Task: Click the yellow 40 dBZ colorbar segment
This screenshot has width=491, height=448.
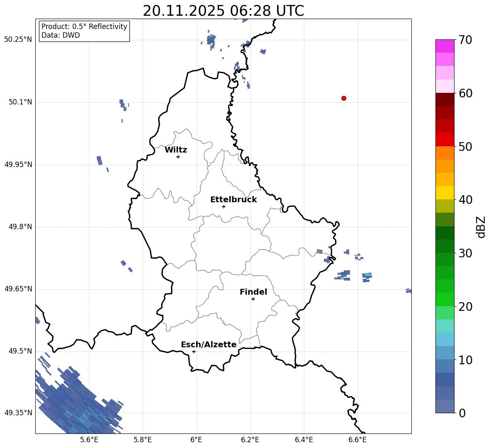Action: (x=445, y=193)
